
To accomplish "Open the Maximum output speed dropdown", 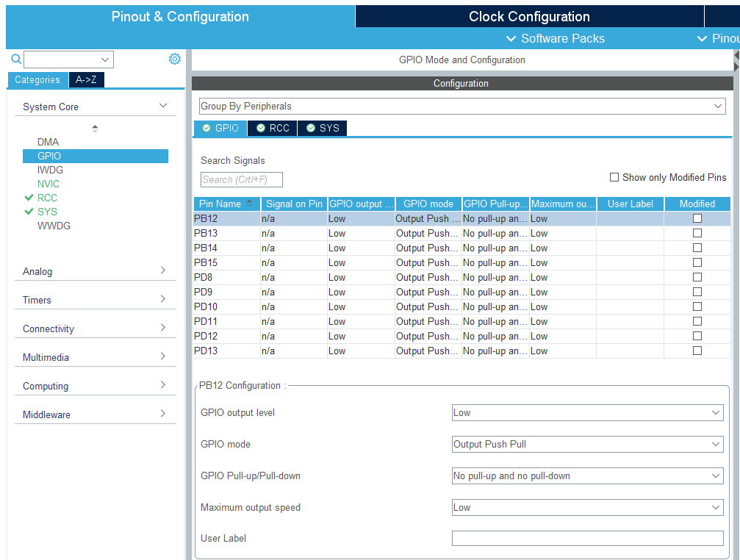I will tap(588, 508).
